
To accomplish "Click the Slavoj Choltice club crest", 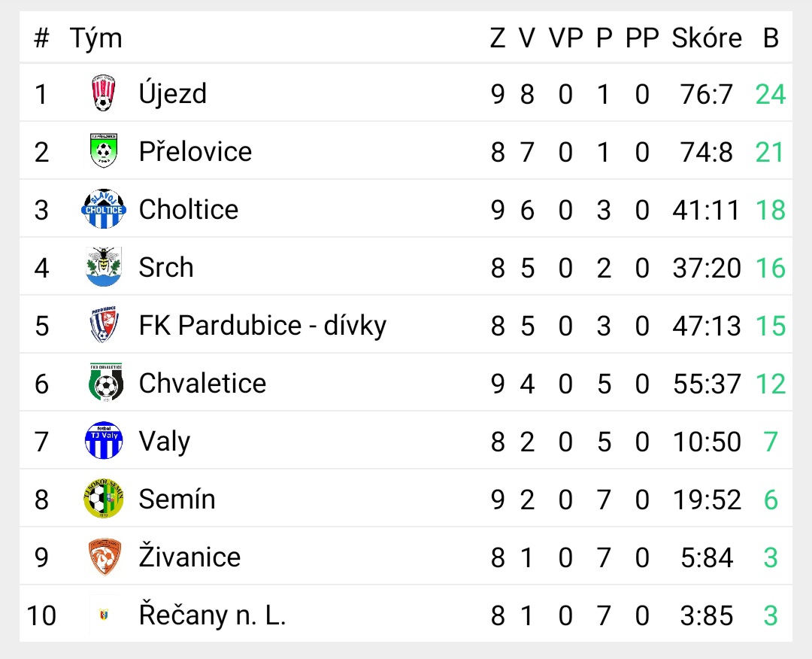I will tap(104, 209).
